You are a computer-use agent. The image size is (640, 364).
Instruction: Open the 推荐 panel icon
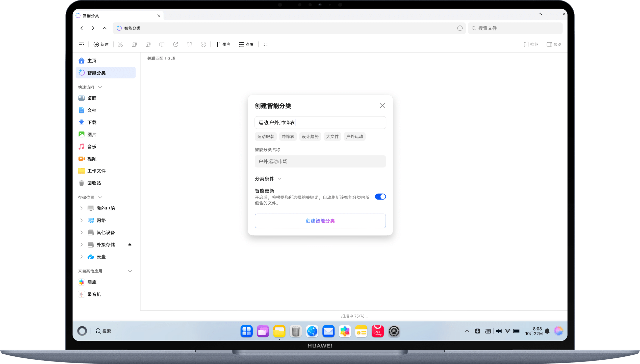click(531, 44)
